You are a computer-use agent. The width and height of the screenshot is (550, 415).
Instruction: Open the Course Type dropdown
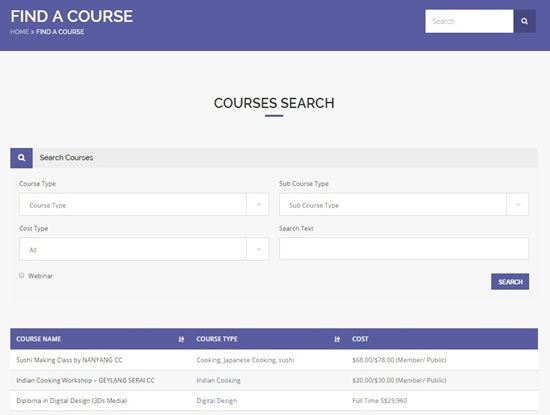click(144, 205)
